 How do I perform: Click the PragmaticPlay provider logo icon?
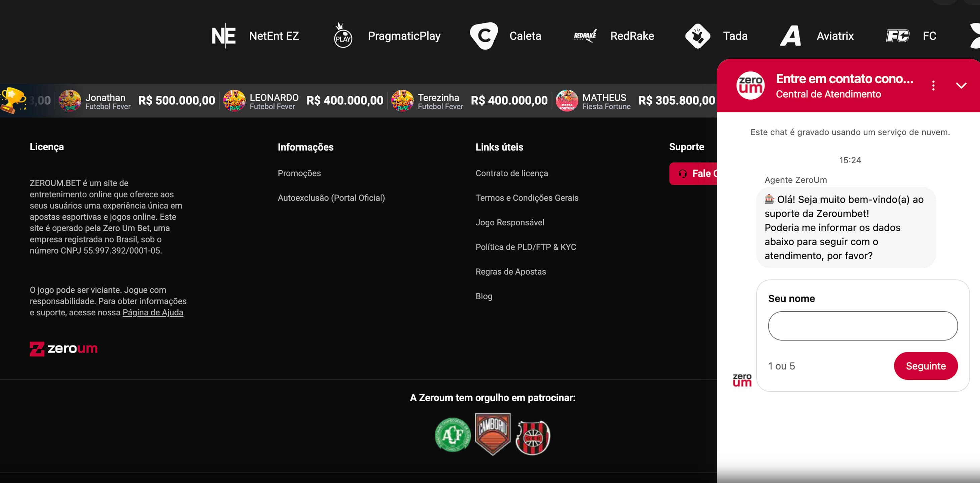click(343, 35)
